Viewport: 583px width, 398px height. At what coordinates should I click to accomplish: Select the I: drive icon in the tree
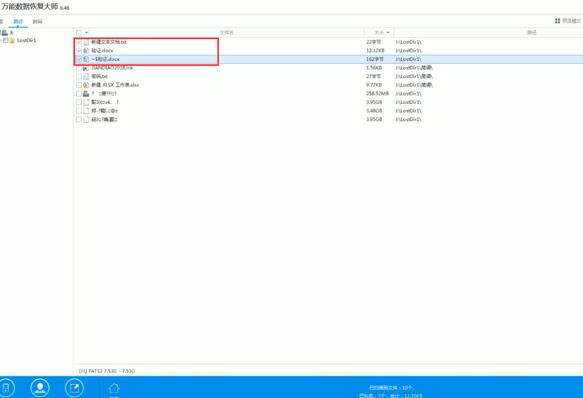tap(4, 33)
